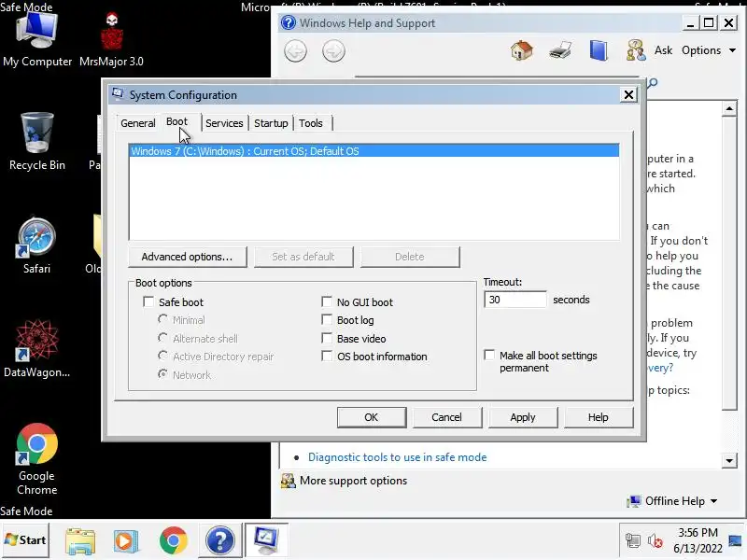Open Browse Help book icon
The image size is (747, 560).
599,50
